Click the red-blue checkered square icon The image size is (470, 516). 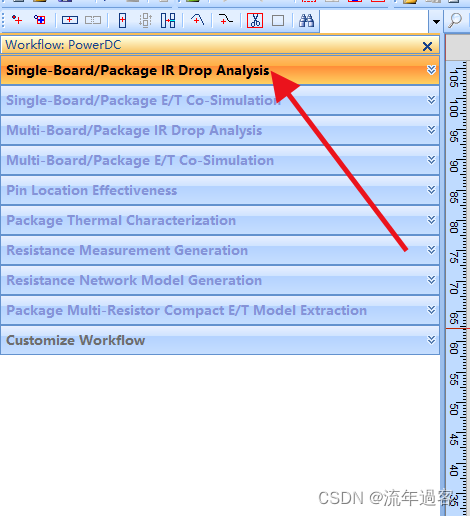coord(40,20)
